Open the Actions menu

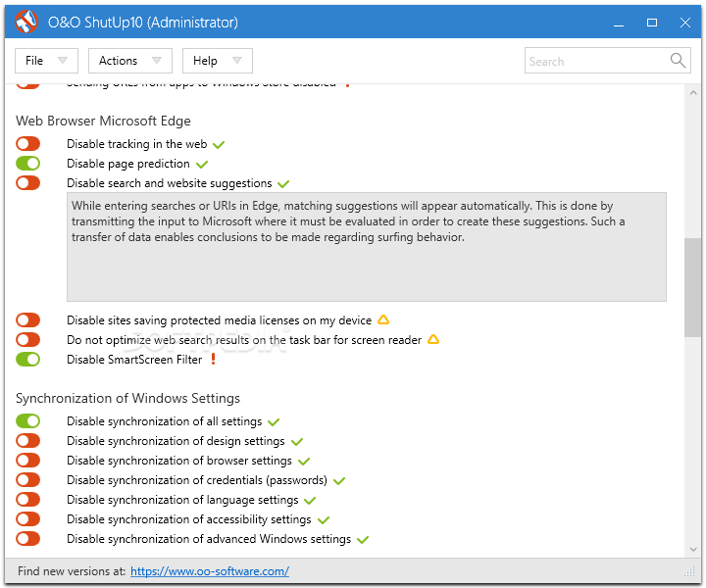pos(130,61)
